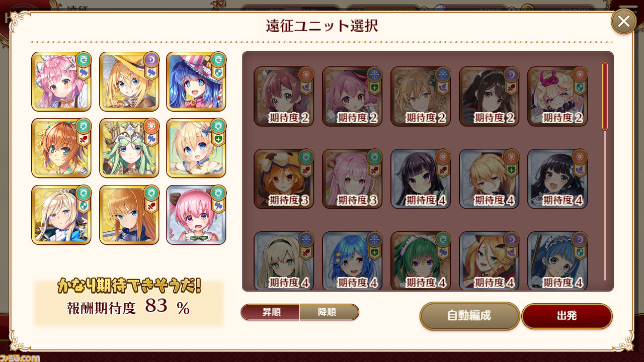The image size is (644, 362).
Task: Click the red unit list scrollbar
Action: click(605, 96)
